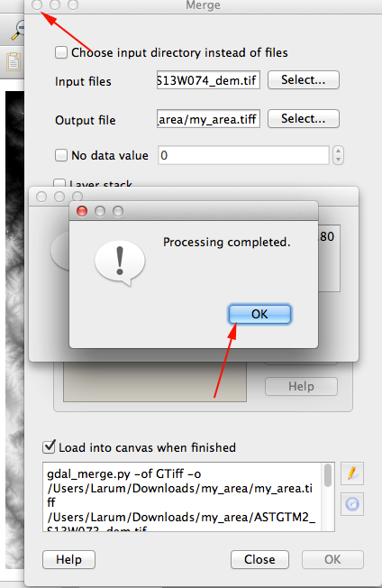Viewport: 382px width, 588px height.
Task: Uncheck Load into canvas when finished
Action: pyautogui.click(x=49, y=446)
